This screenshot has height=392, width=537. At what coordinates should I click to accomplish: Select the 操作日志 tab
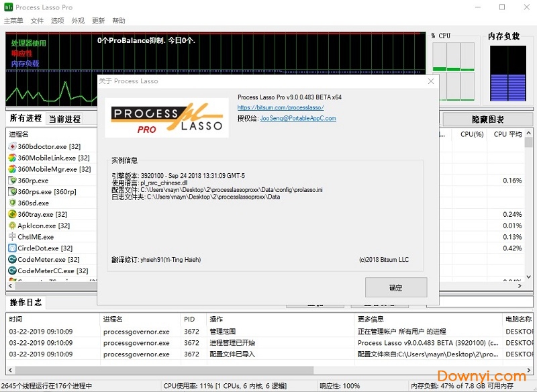(x=26, y=303)
